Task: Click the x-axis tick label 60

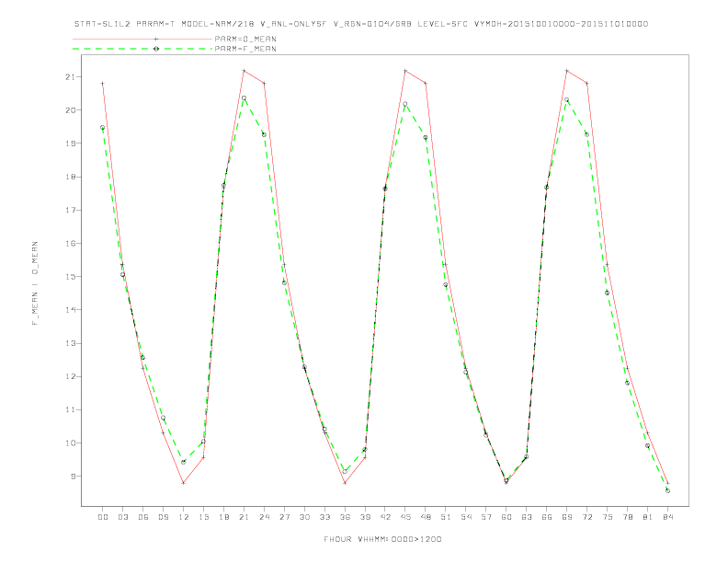Action: click(x=506, y=517)
